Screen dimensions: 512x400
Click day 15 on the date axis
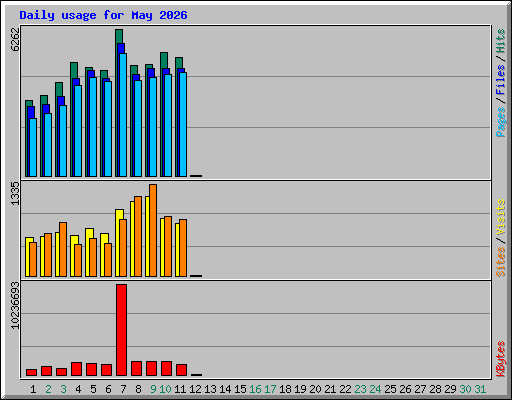240,389
